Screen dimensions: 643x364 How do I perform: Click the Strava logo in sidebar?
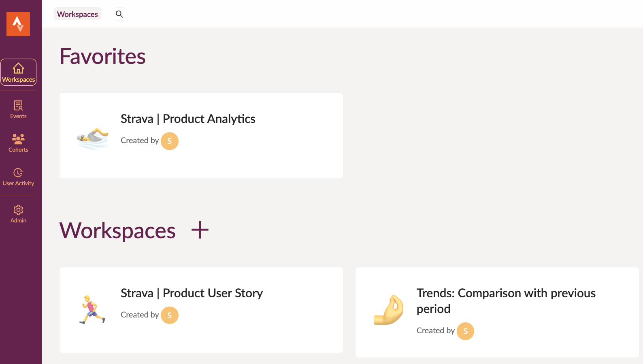pyautogui.click(x=18, y=24)
